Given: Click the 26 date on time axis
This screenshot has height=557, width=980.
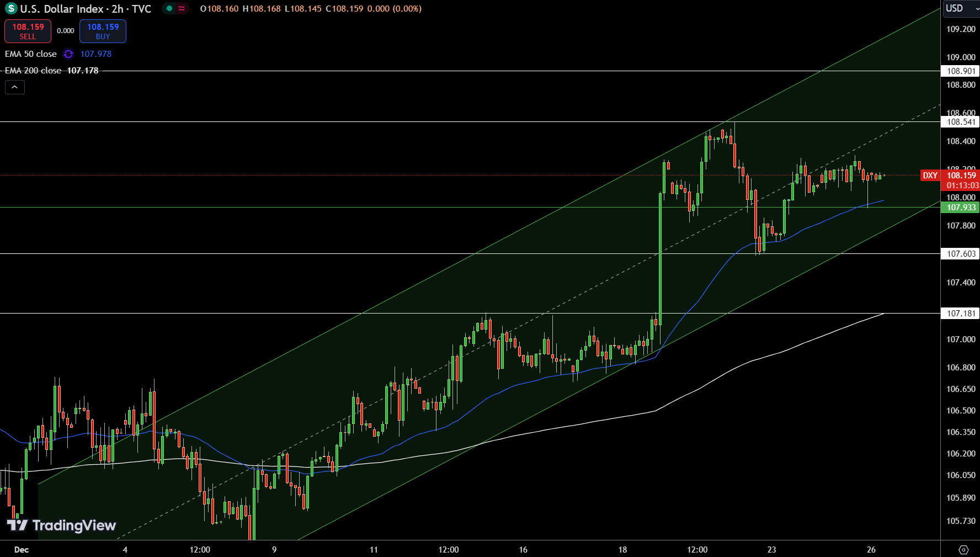Looking at the screenshot, I should pos(871,550).
